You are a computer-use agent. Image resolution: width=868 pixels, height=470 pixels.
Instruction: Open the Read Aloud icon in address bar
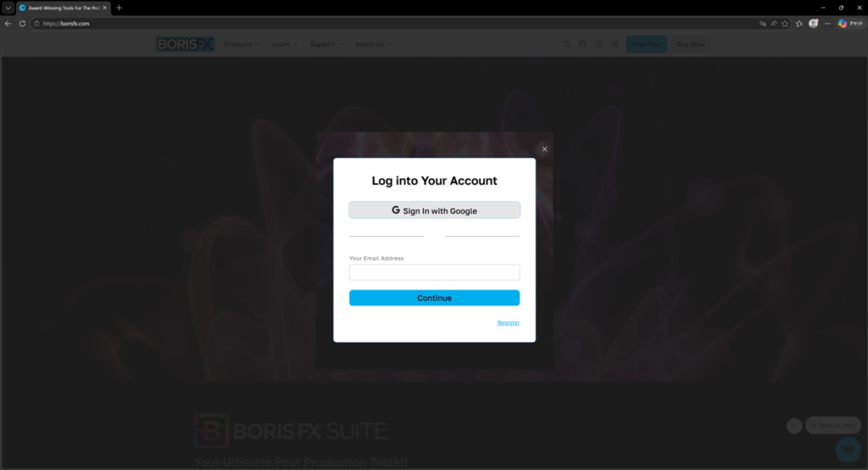pos(774,23)
